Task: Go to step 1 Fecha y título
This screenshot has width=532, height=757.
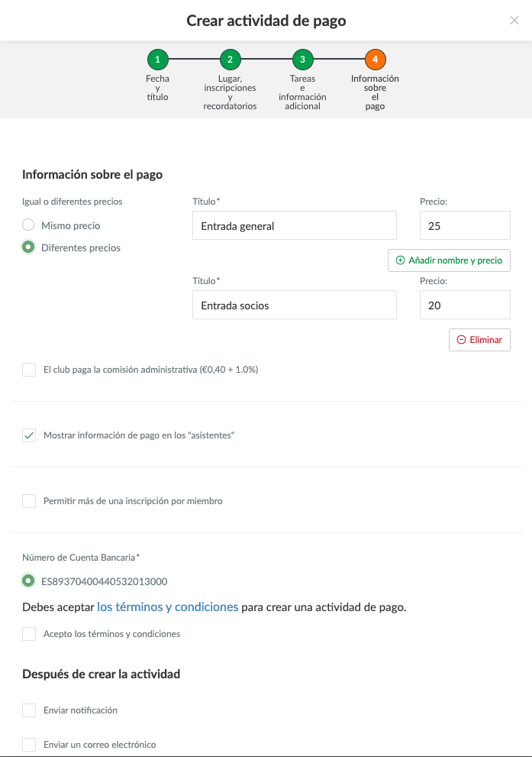Action: tap(157, 59)
